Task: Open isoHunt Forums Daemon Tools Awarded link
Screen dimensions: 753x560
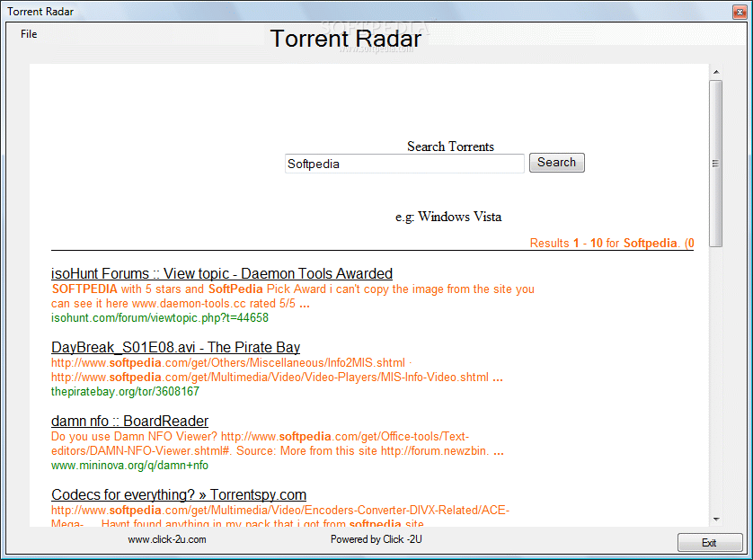Action: (x=222, y=274)
